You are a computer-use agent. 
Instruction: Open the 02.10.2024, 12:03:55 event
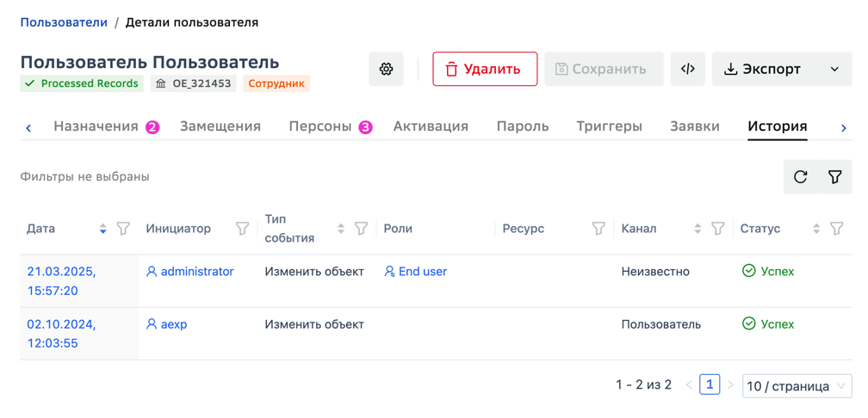point(61,334)
